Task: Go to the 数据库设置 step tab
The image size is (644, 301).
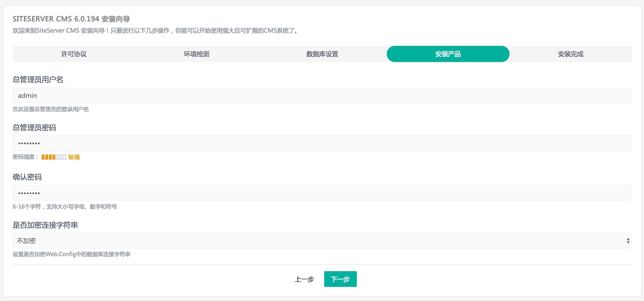Action: click(x=322, y=54)
